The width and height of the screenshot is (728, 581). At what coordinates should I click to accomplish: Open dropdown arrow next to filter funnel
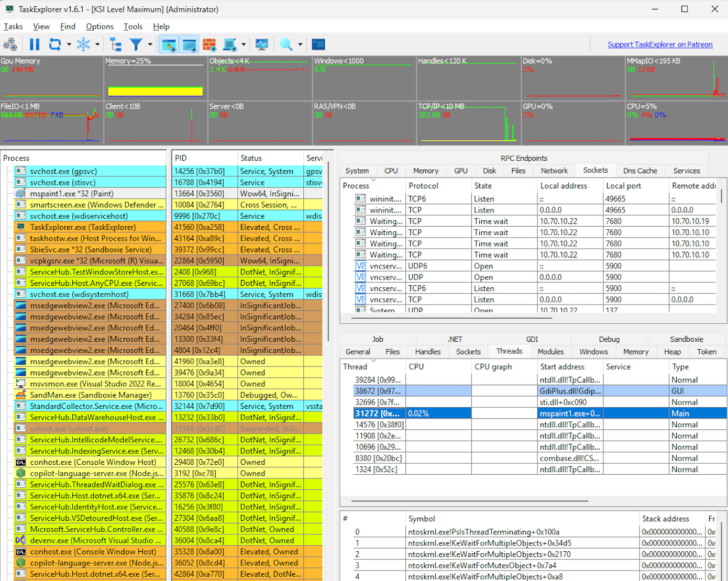click(x=150, y=44)
